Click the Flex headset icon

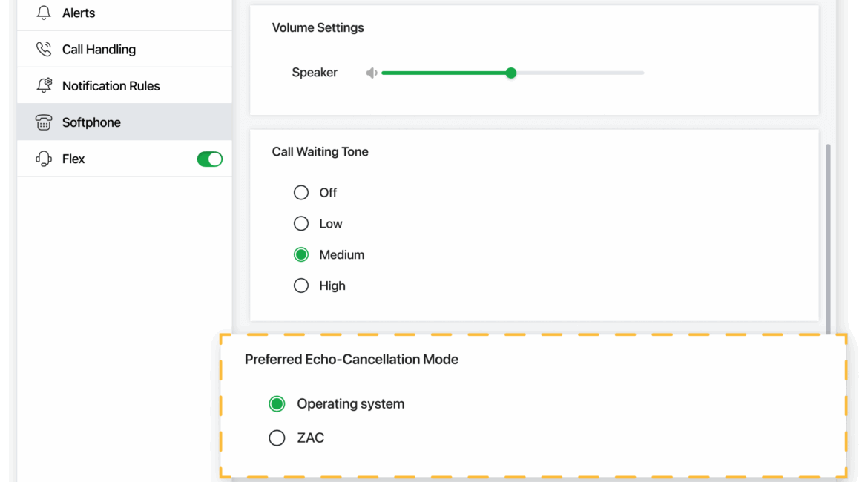44,159
